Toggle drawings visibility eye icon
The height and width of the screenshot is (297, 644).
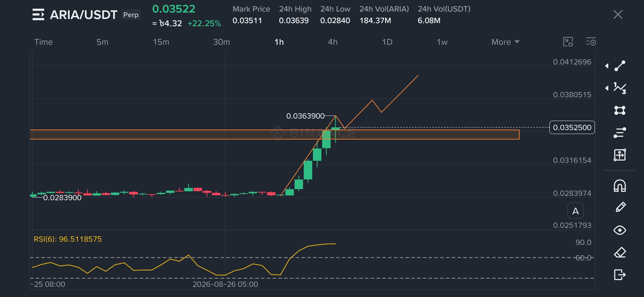620,230
